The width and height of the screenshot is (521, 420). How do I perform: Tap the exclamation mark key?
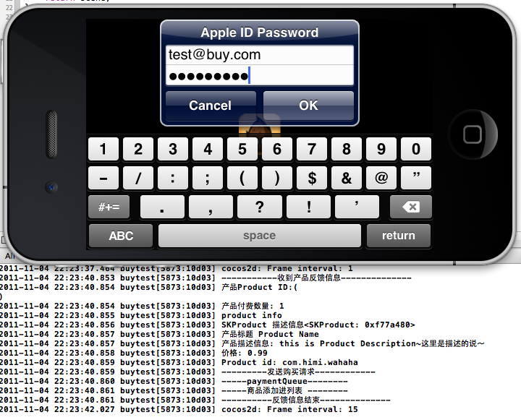(308, 207)
